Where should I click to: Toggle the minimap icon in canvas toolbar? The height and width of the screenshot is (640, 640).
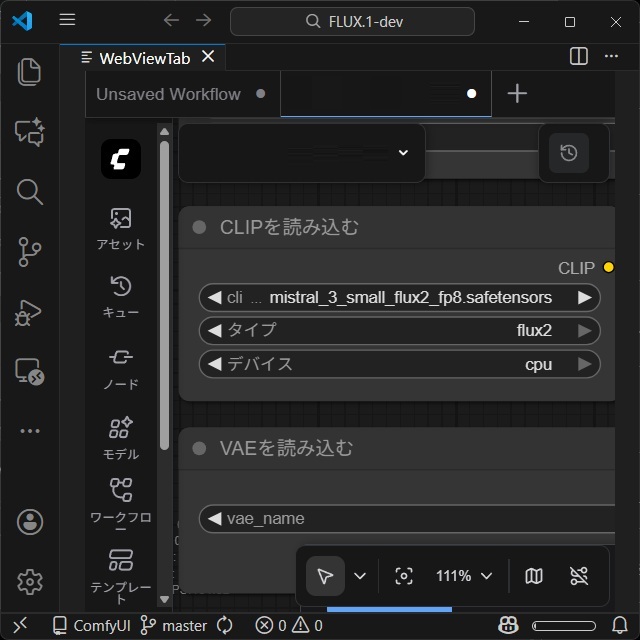[534, 576]
